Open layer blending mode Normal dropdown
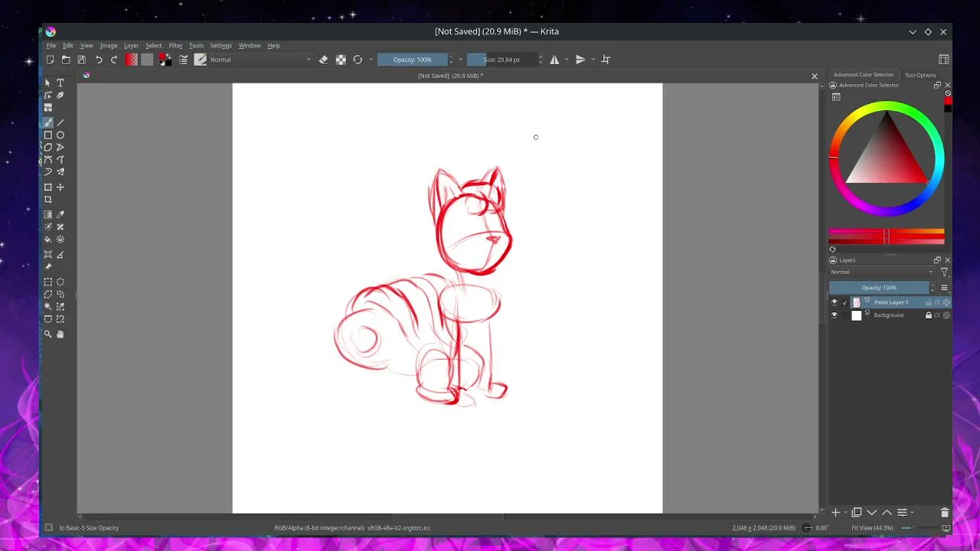The width and height of the screenshot is (980, 551). (x=882, y=272)
